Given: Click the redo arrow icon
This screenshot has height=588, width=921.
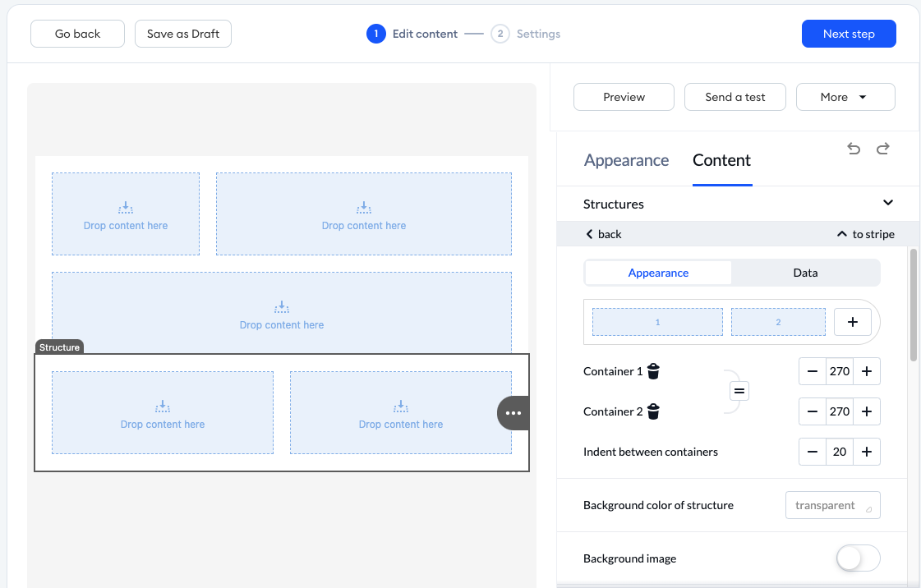Looking at the screenshot, I should [883, 149].
